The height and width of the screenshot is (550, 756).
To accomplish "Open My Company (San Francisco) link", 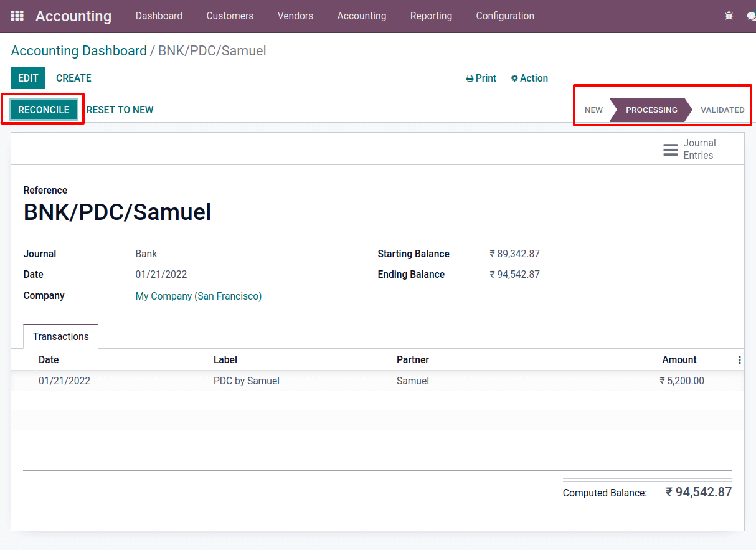I will (199, 296).
